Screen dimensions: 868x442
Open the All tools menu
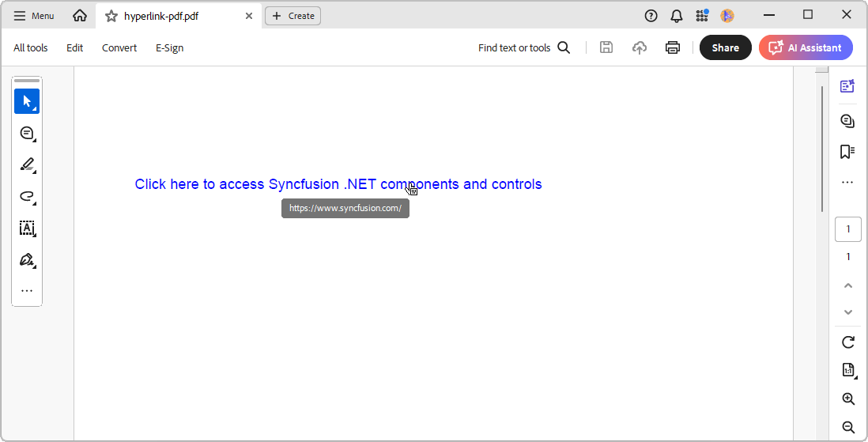coord(31,47)
